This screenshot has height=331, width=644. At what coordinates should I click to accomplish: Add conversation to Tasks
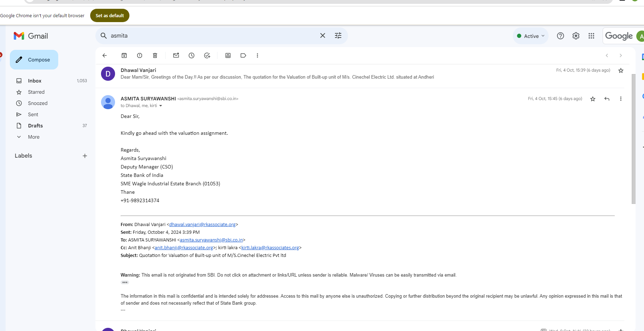pos(207,55)
